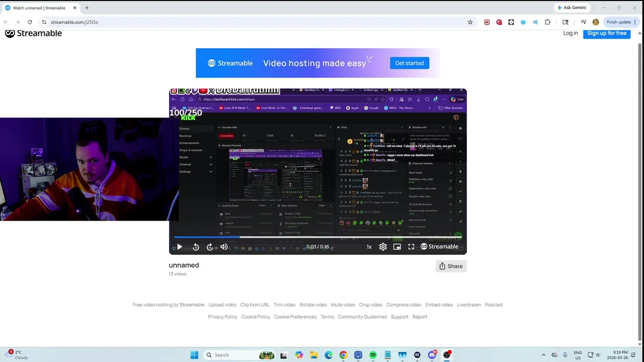The image size is (644, 362).
Task: Open Discord from the taskbar
Action: pyautogui.click(x=432, y=355)
